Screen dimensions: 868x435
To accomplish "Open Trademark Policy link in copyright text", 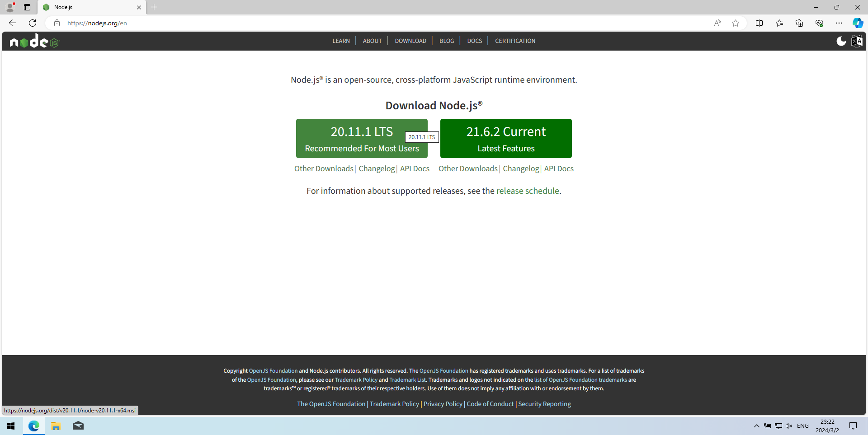I will click(356, 380).
